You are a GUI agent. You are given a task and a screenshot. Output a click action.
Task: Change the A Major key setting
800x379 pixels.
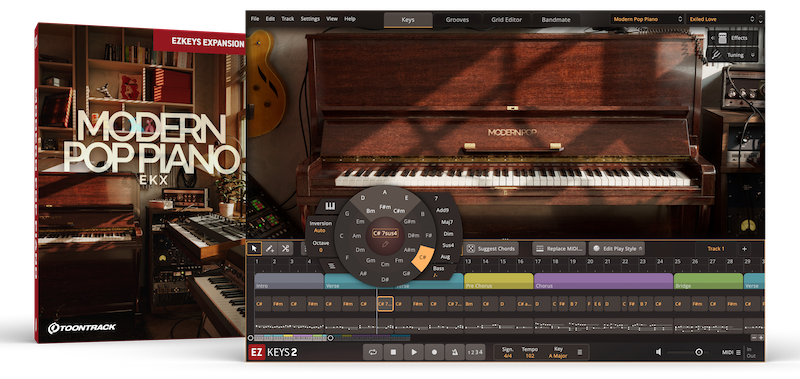558,356
